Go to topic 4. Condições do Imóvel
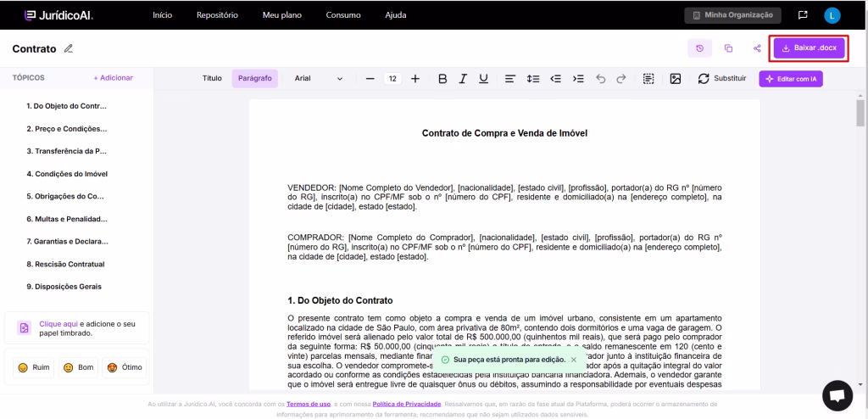This screenshot has width=868, height=419. 67,174
